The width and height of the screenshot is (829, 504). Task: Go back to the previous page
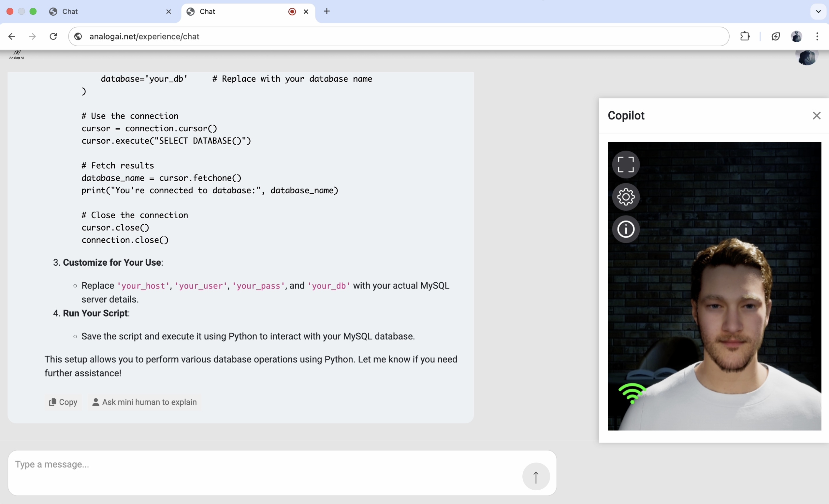(x=12, y=36)
